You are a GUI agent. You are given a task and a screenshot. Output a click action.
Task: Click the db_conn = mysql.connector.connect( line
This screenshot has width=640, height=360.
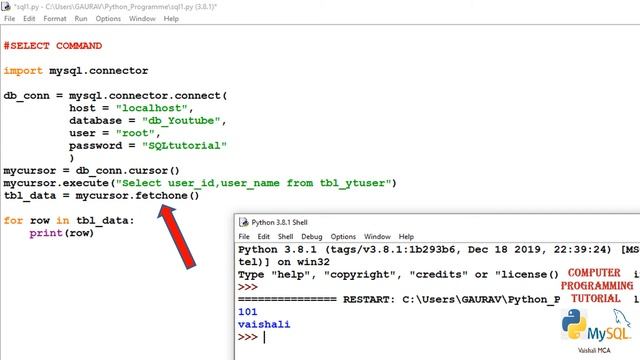click(x=116, y=96)
